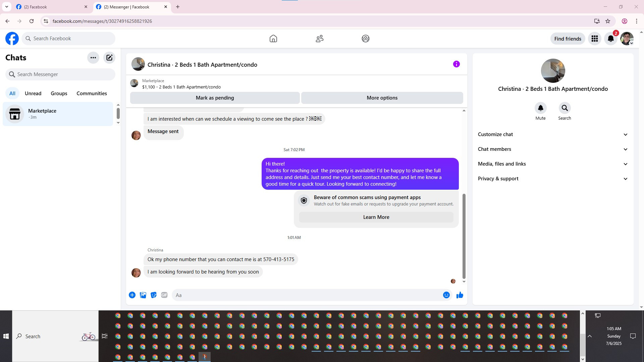Attach a file using photo icon
Image resolution: width=644 pixels, height=362 pixels.
[x=143, y=295]
